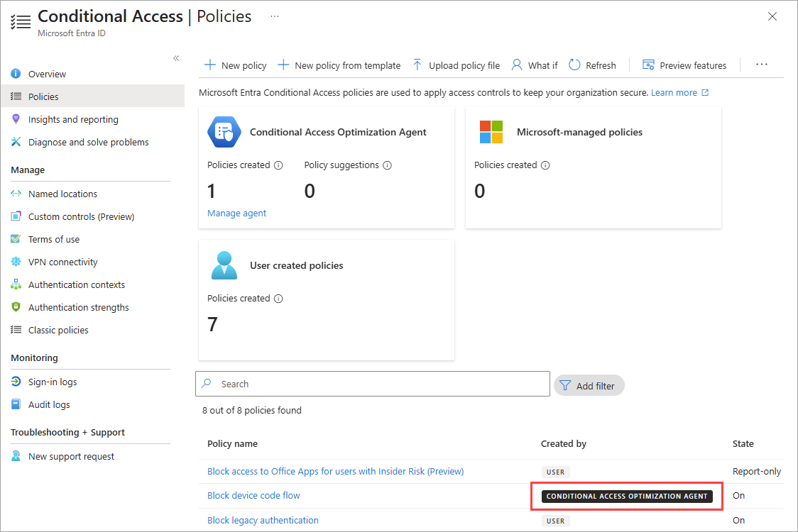Image resolution: width=798 pixels, height=532 pixels.
Task: Select the Named locations sidebar icon
Action: [17, 193]
